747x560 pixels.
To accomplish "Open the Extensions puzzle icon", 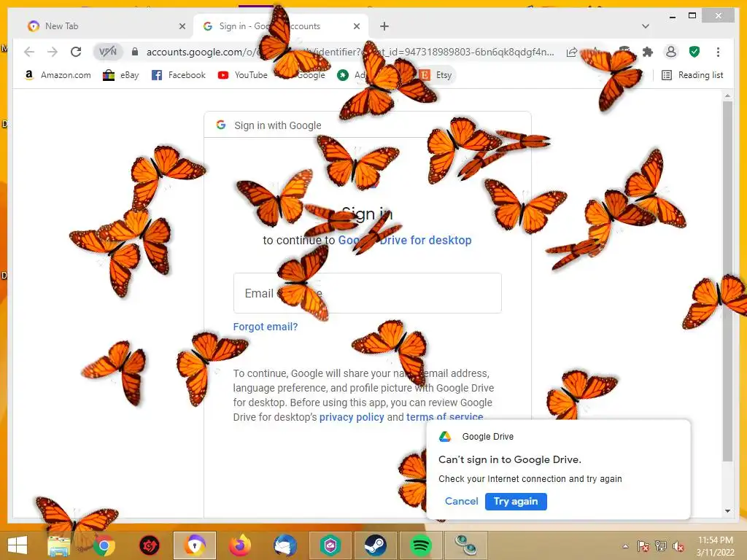I will 648,52.
